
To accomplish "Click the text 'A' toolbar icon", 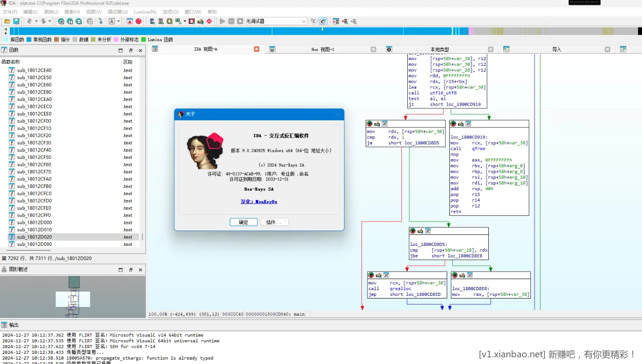I will point(112,21).
